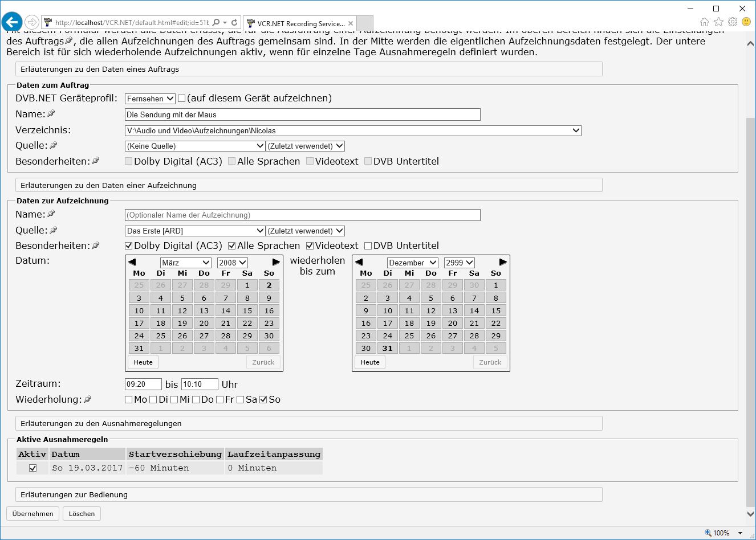Click the Übernehmen button

pos(32,514)
